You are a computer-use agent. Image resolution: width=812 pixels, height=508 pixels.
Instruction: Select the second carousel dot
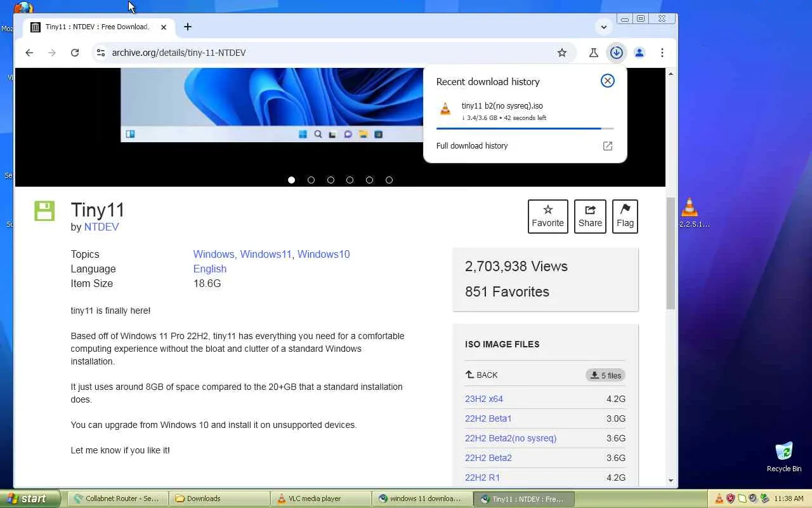coord(311,180)
